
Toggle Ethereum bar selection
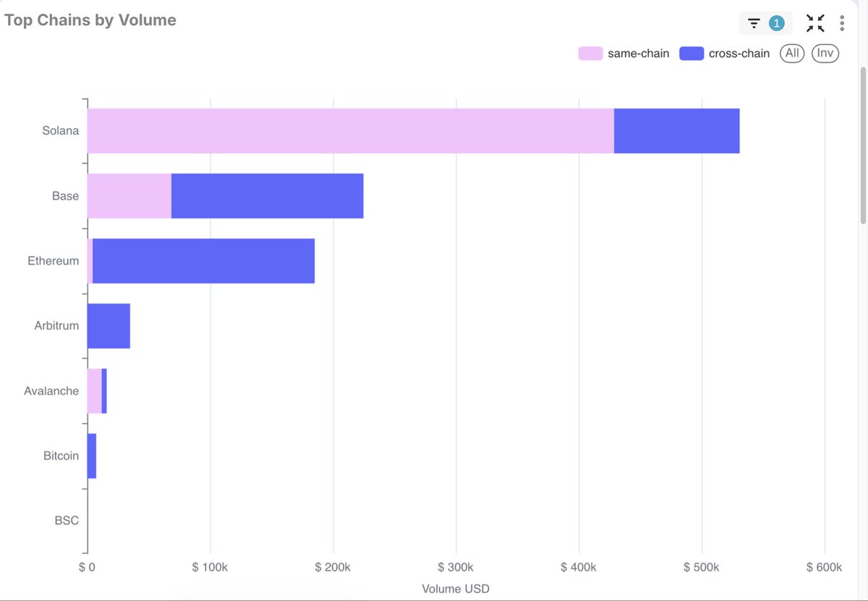(x=203, y=260)
